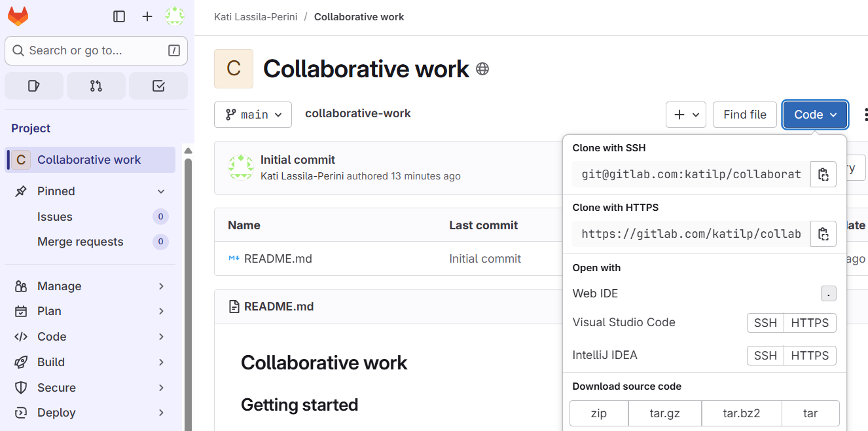Click the Find file button
The image size is (868, 431).
[x=745, y=115]
